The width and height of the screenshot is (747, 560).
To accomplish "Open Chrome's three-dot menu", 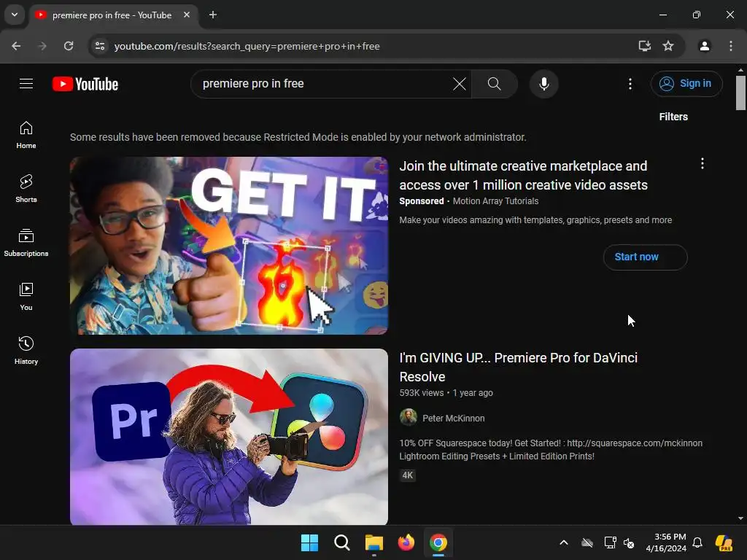I will [x=731, y=46].
